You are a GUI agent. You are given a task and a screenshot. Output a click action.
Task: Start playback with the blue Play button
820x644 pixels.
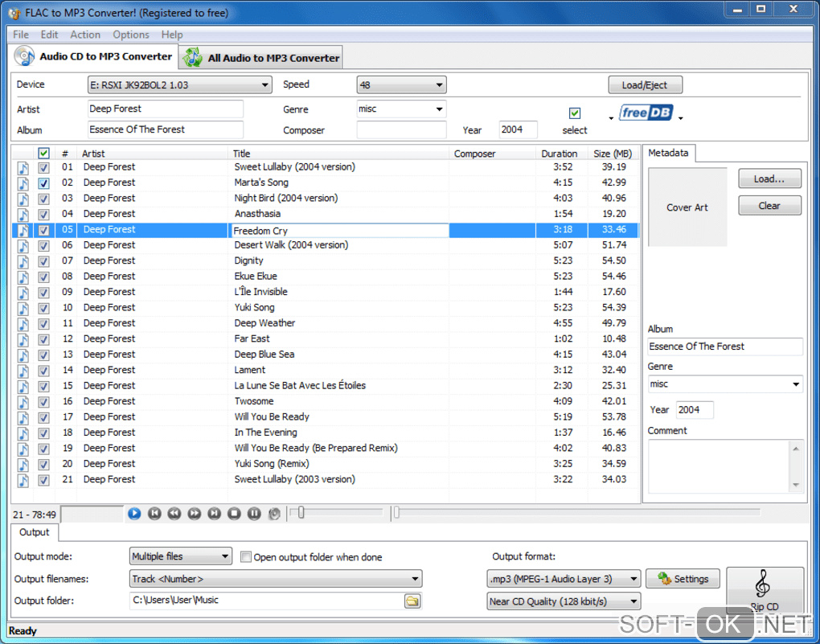pyautogui.click(x=134, y=514)
